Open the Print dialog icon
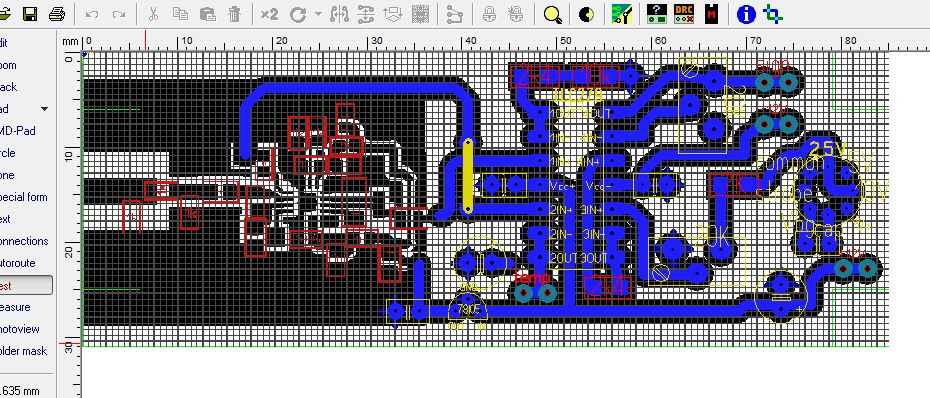The image size is (930, 398). (57, 14)
